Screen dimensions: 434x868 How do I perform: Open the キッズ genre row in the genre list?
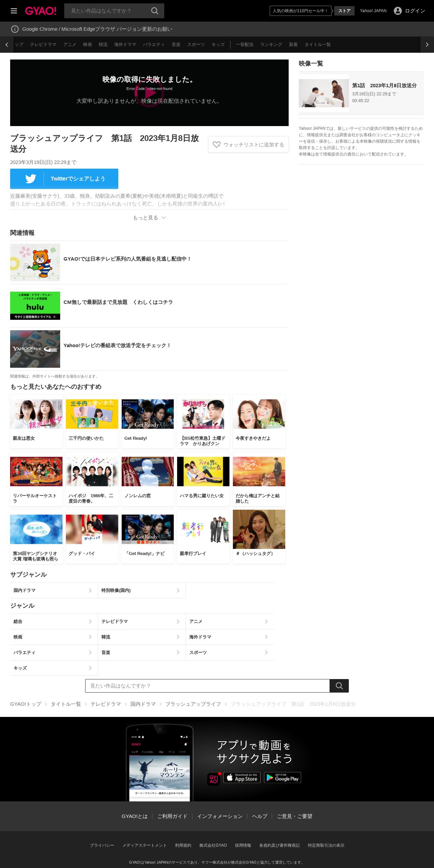click(54, 668)
